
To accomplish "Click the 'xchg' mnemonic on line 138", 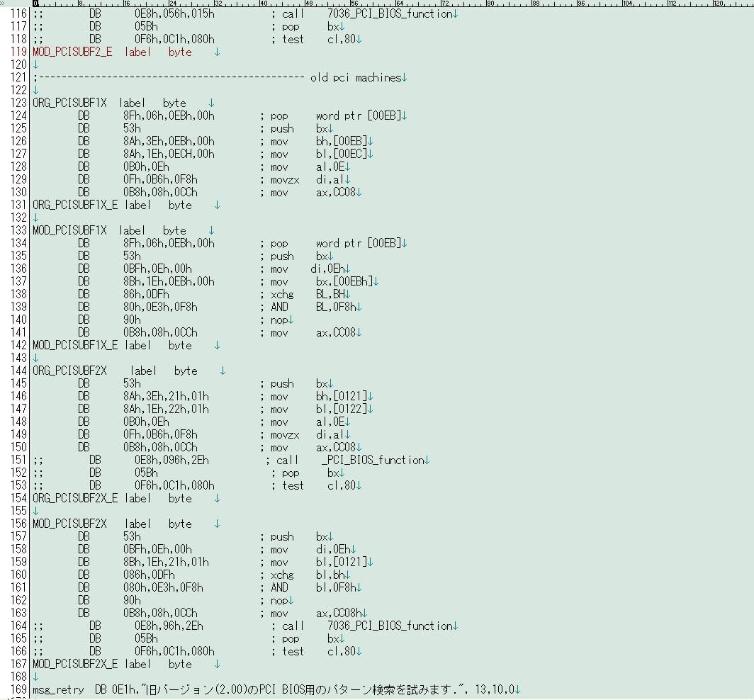I will [x=282, y=295].
